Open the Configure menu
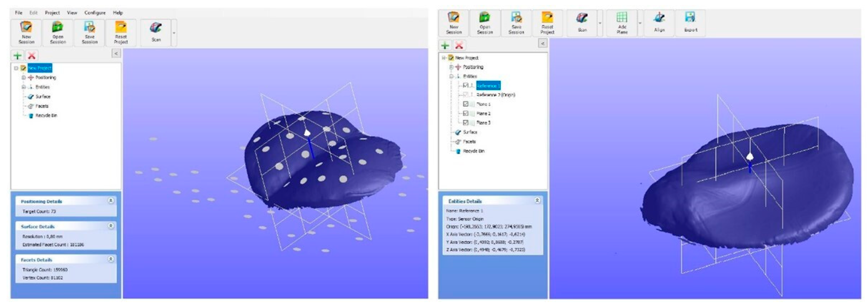 point(95,13)
